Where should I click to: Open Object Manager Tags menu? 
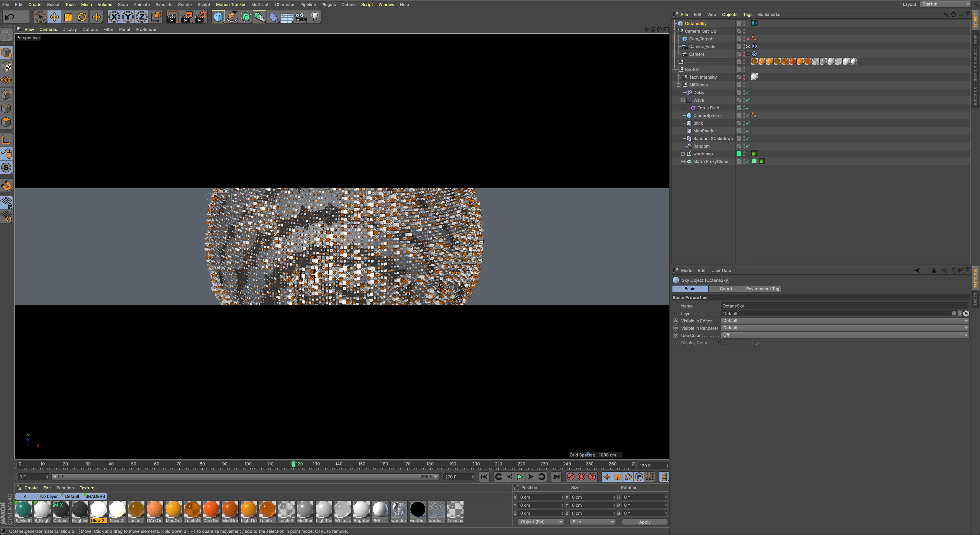pos(748,15)
